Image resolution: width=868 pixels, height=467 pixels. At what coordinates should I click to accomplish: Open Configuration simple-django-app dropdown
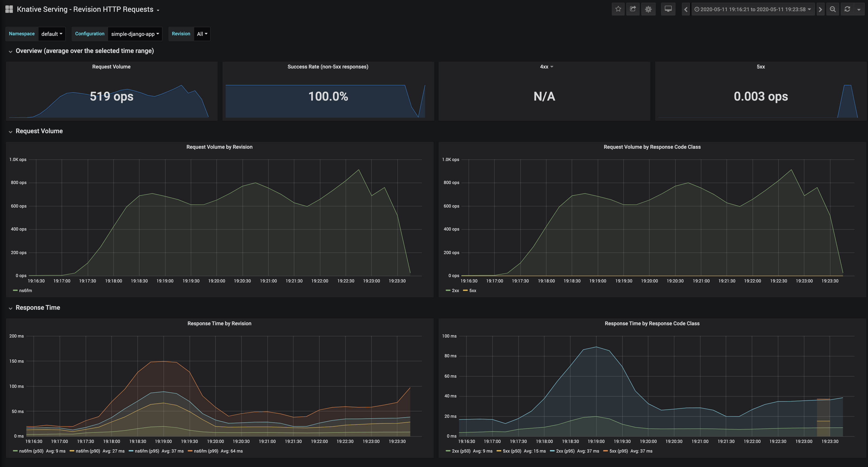click(x=135, y=34)
